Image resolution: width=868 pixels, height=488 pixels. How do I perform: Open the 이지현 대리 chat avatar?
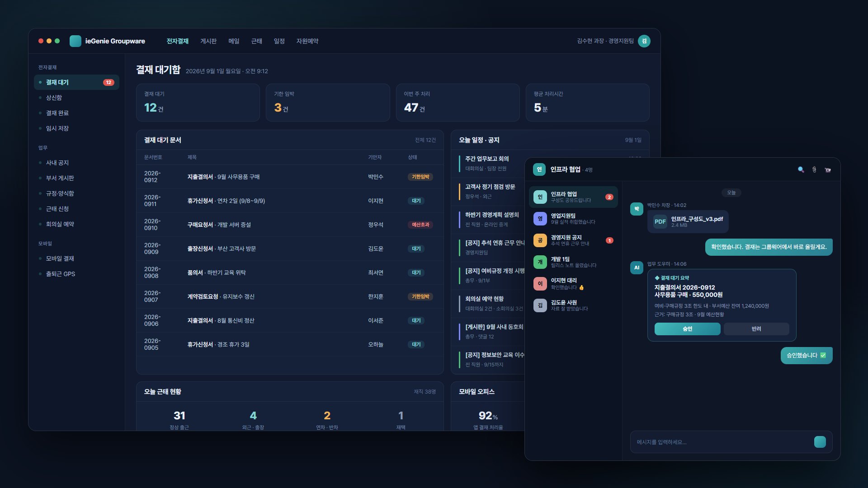[x=540, y=284]
